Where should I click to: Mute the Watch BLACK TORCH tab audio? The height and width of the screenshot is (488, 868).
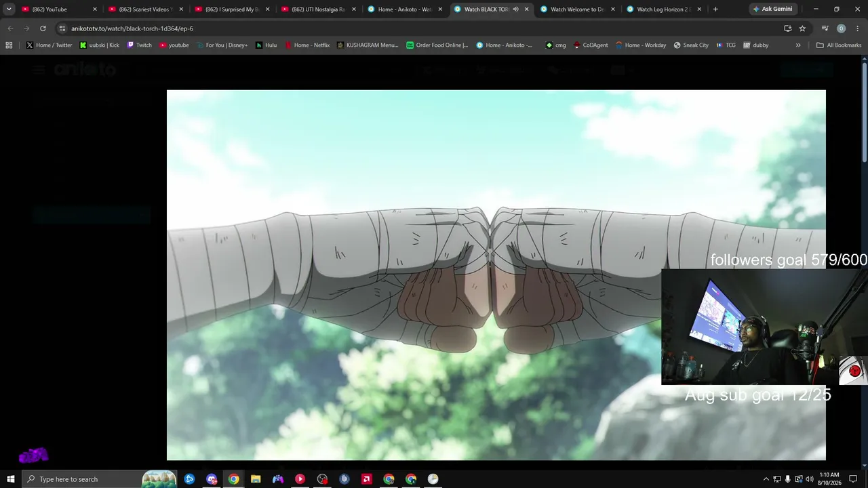[x=515, y=9]
